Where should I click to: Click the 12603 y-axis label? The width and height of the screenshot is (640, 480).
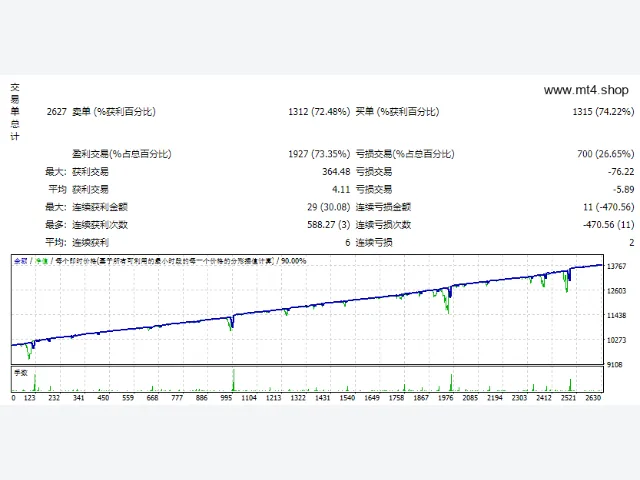616,291
